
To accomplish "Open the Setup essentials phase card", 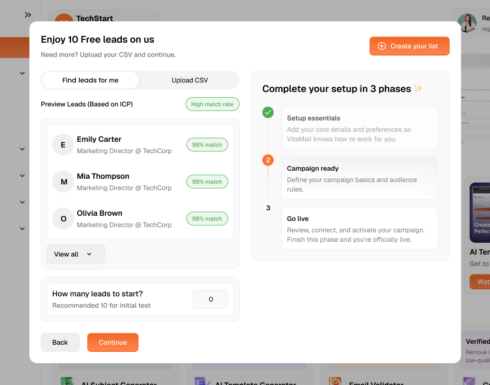I will [360, 128].
